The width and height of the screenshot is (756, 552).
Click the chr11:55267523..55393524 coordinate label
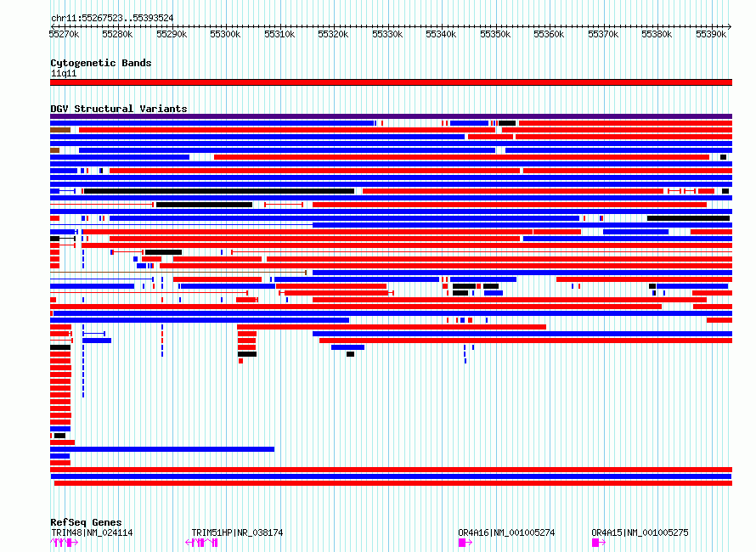point(112,19)
